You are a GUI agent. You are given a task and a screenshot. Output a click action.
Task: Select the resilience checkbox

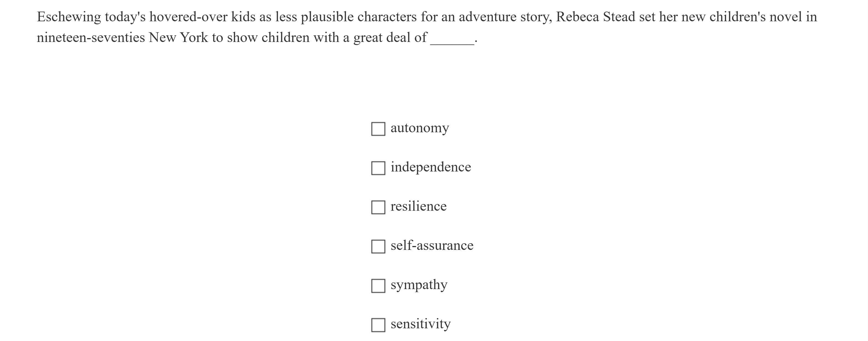(x=378, y=207)
